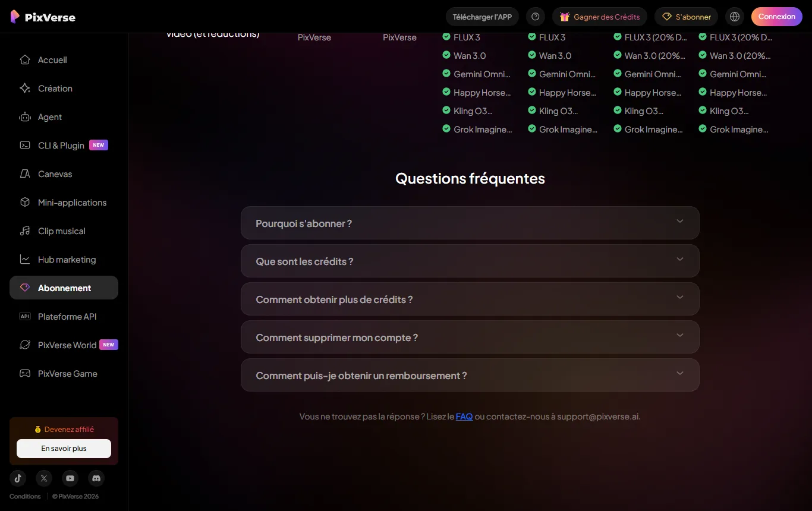The width and height of the screenshot is (812, 511).
Task: Click Gagner des Crédits button
Action: coord(600,17)
